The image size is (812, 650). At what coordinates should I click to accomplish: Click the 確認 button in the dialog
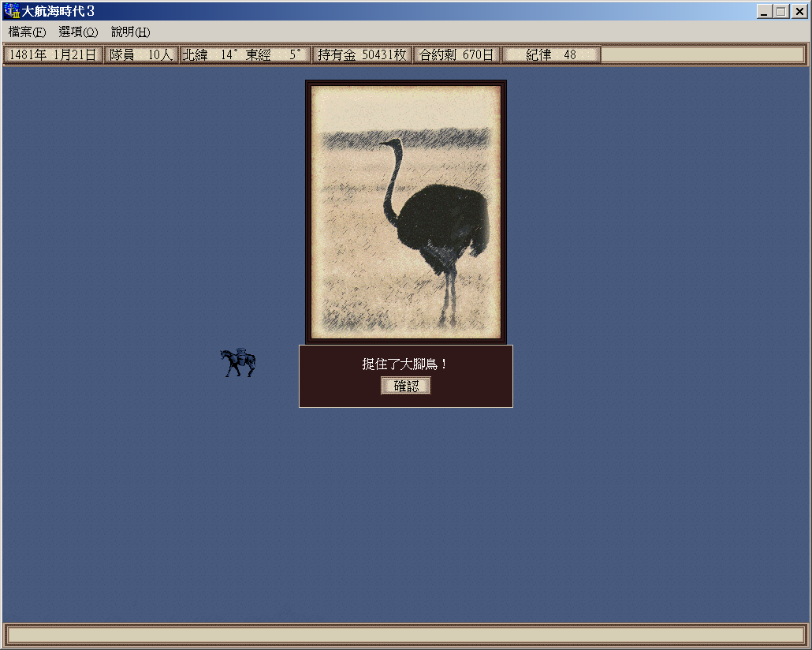(x=406, y=386)
